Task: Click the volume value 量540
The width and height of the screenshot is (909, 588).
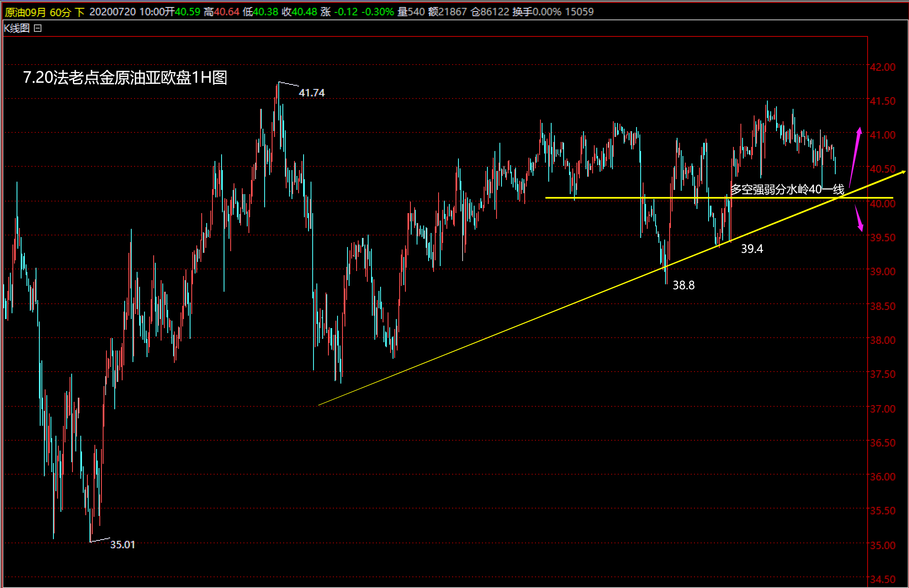Action: 411,12
